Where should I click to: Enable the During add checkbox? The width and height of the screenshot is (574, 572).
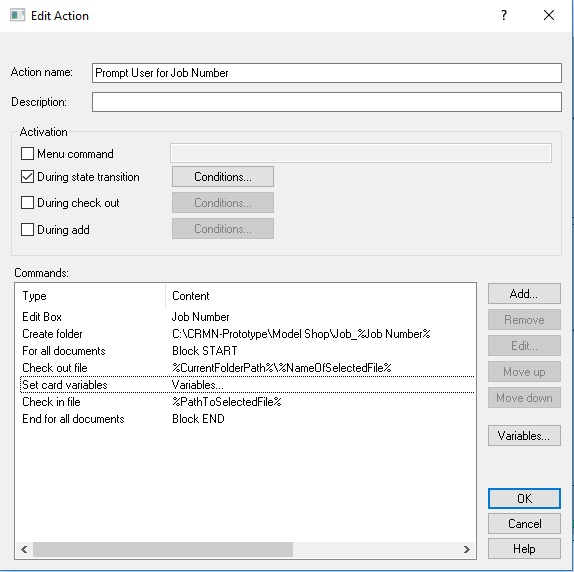click(27, 230)
